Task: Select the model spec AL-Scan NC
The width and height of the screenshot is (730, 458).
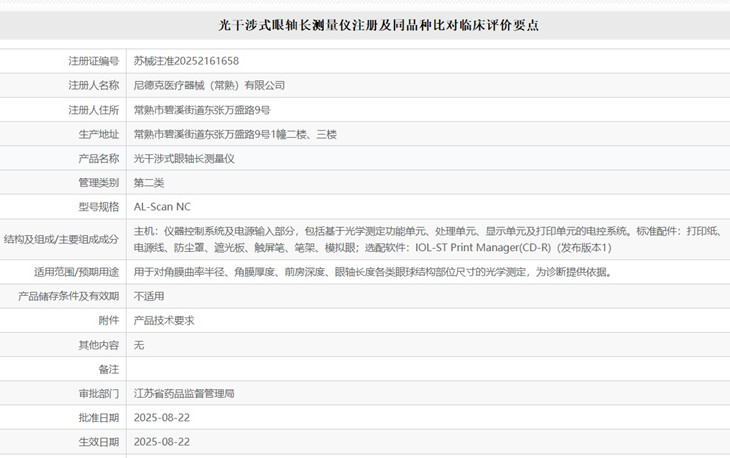Action: [x=161, y=207]
